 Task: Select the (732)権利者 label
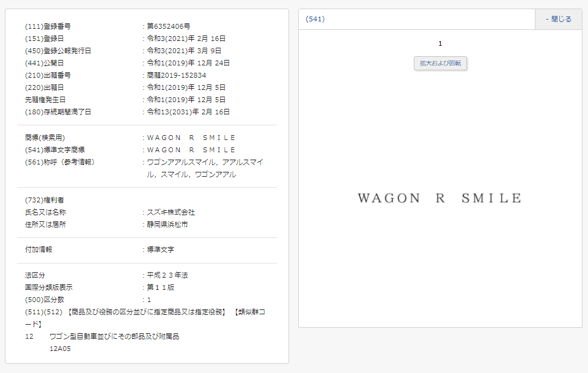coord(44,200)
